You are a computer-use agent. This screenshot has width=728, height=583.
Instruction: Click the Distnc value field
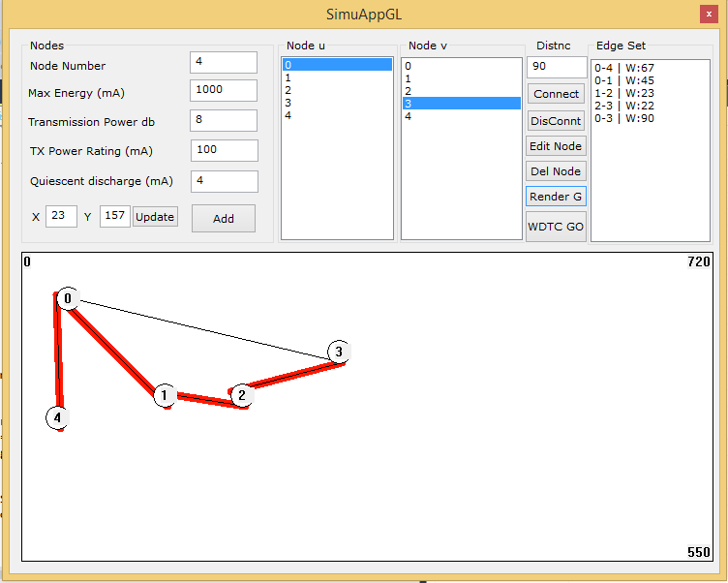tap(557, 67)
